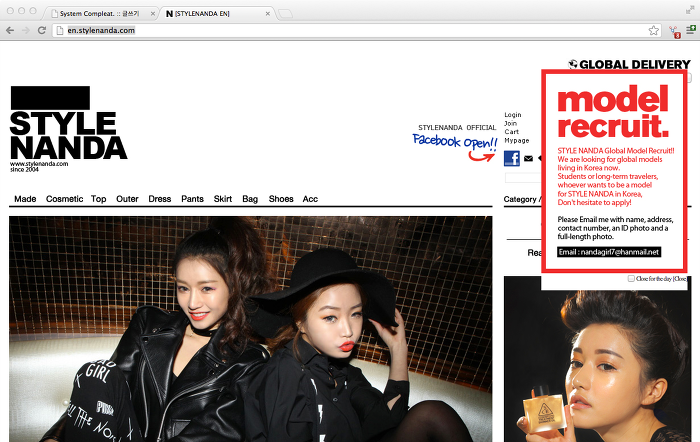Click the Login link
The width and height of the screenshot is (700, 442).
coord(513,115)
